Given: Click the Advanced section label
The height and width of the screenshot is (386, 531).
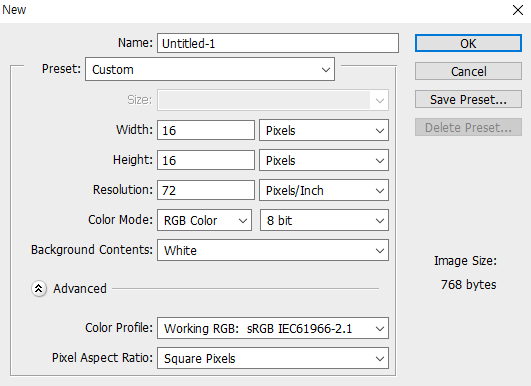Looking at the screenshot, I should (80, 289).
